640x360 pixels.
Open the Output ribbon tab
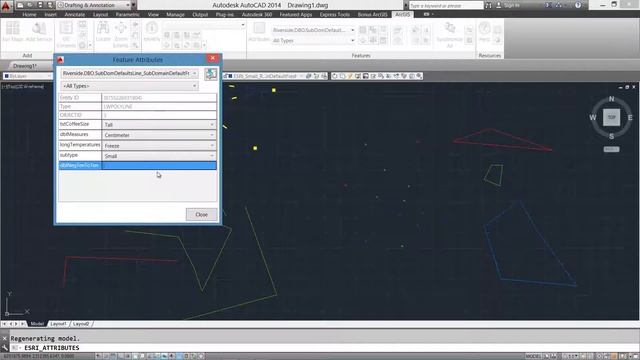(200, 14)
